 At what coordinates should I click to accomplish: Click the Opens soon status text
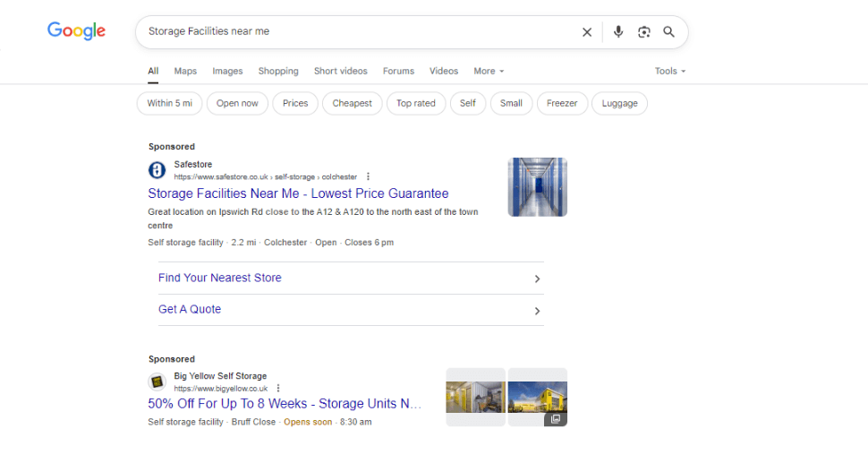pyautogui.click(x=308, y=422)
